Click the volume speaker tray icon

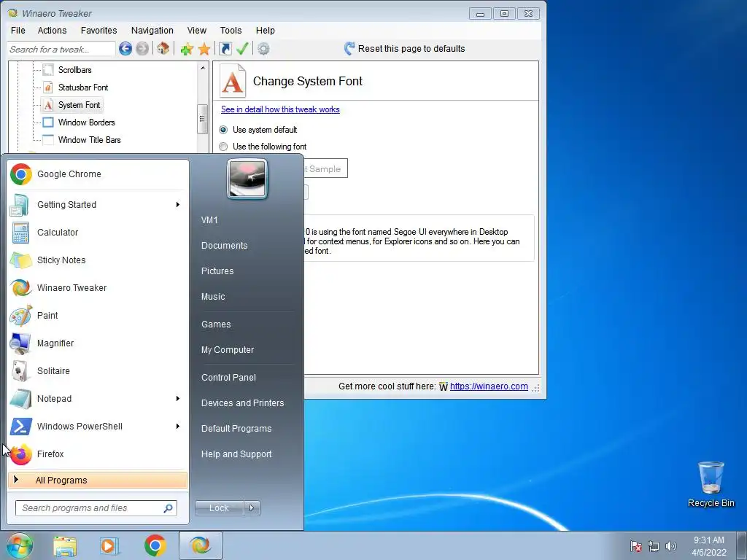pos(671,546)
